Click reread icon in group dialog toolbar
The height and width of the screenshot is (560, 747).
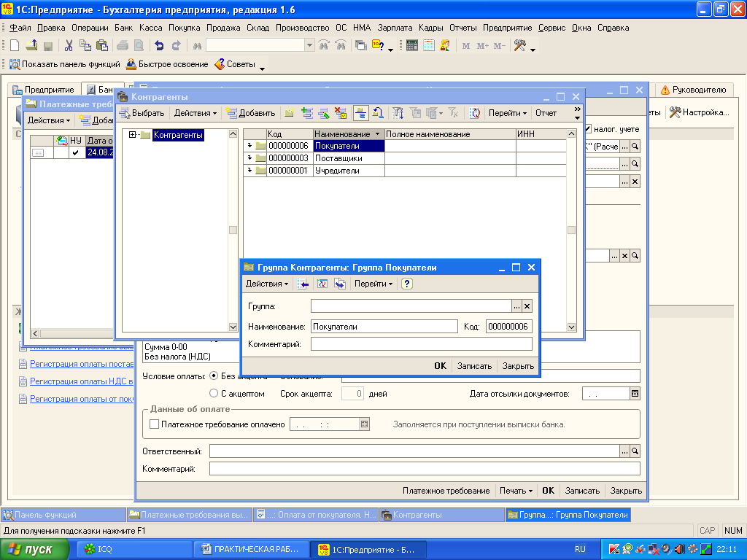(322, 284)
